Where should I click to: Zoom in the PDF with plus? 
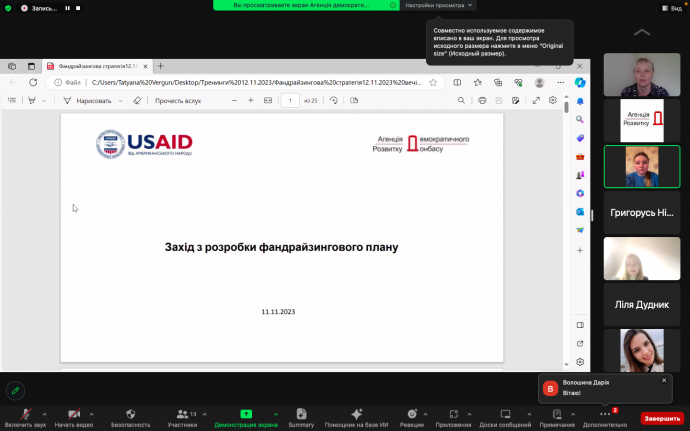tap(251, 100)
